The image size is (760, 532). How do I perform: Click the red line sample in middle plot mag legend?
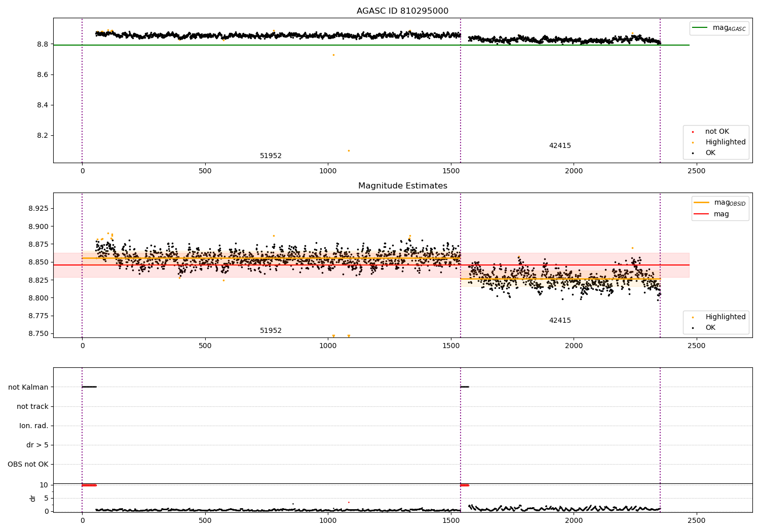pyautogui.click(x=702, y=214)
